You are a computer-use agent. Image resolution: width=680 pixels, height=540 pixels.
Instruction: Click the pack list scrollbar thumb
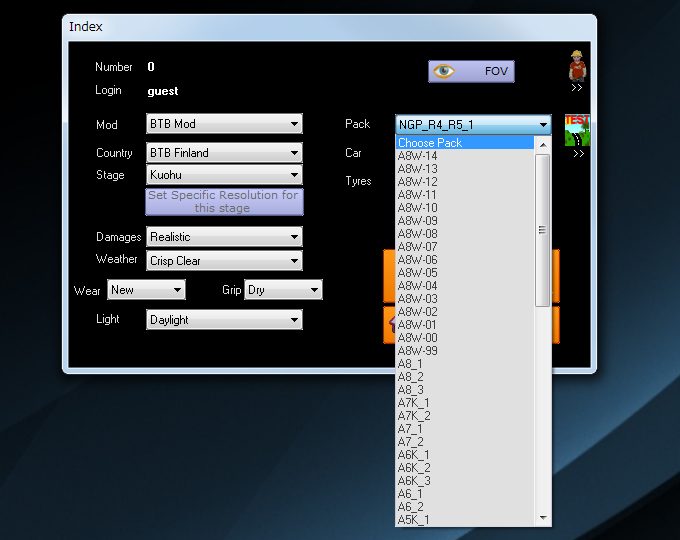[x=543, y=230]
